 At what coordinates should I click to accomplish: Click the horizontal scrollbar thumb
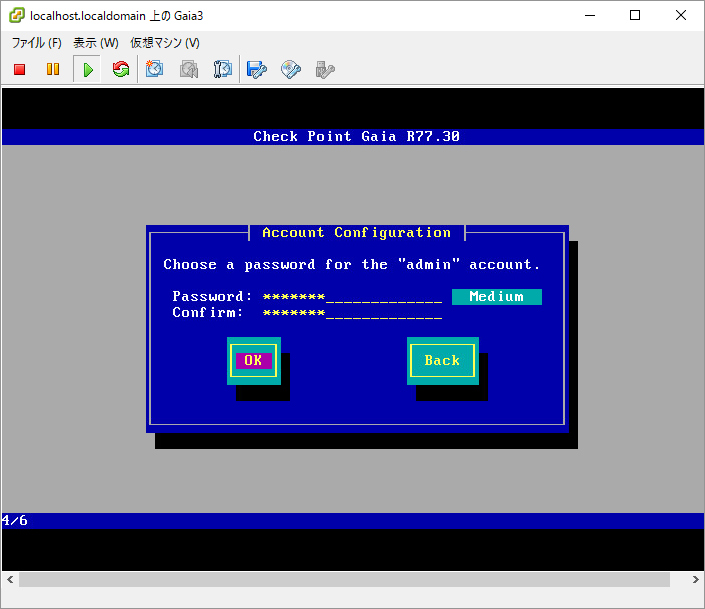tap(344, 579)
